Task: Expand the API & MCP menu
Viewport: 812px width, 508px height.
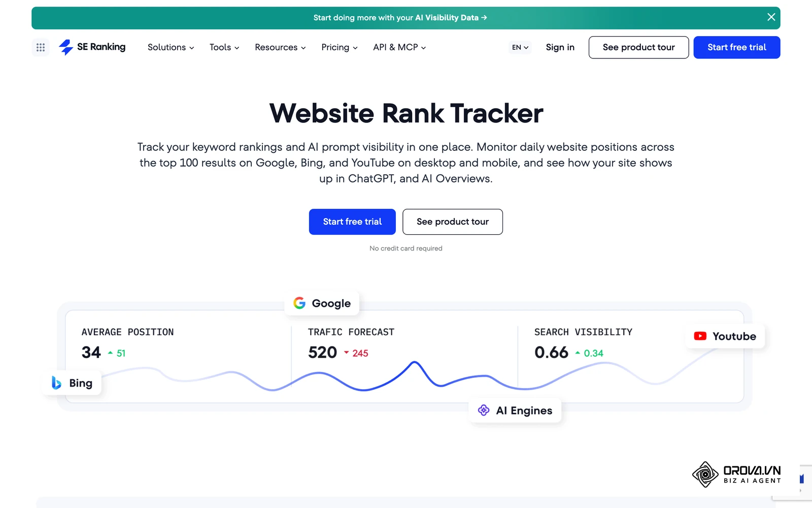Action: tap(399, 47)
